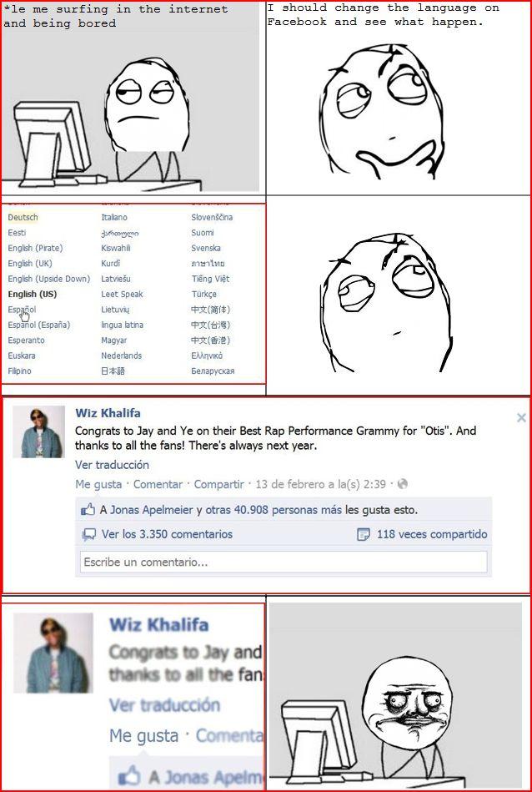Choose Leet Speak language option
The image size is (532, 792).
pos(122,294)
